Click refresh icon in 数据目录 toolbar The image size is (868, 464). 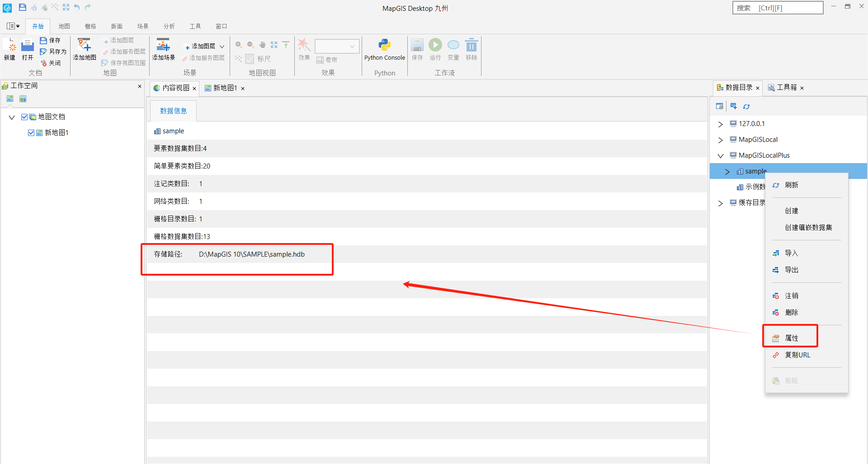[x=746, y=107]
